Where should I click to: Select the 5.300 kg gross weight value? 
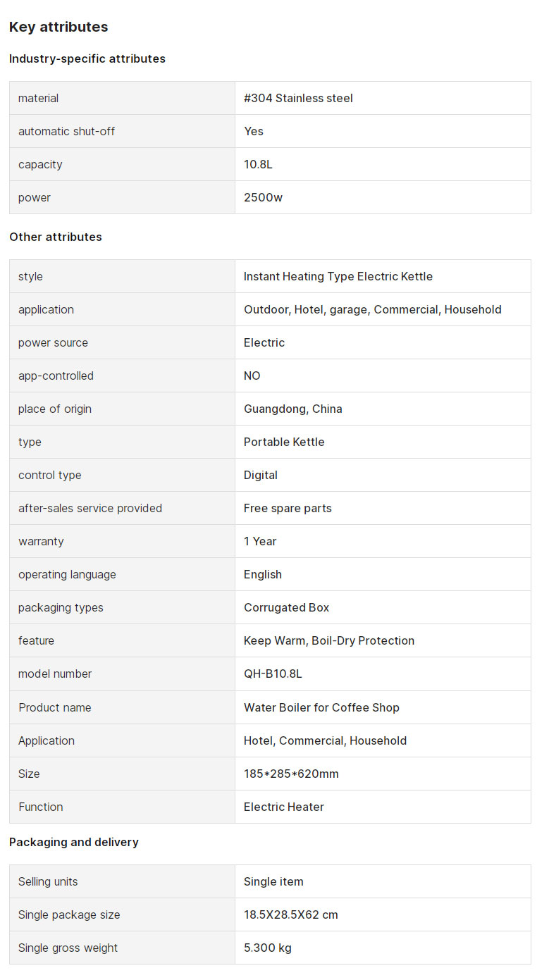coord(268,948)
